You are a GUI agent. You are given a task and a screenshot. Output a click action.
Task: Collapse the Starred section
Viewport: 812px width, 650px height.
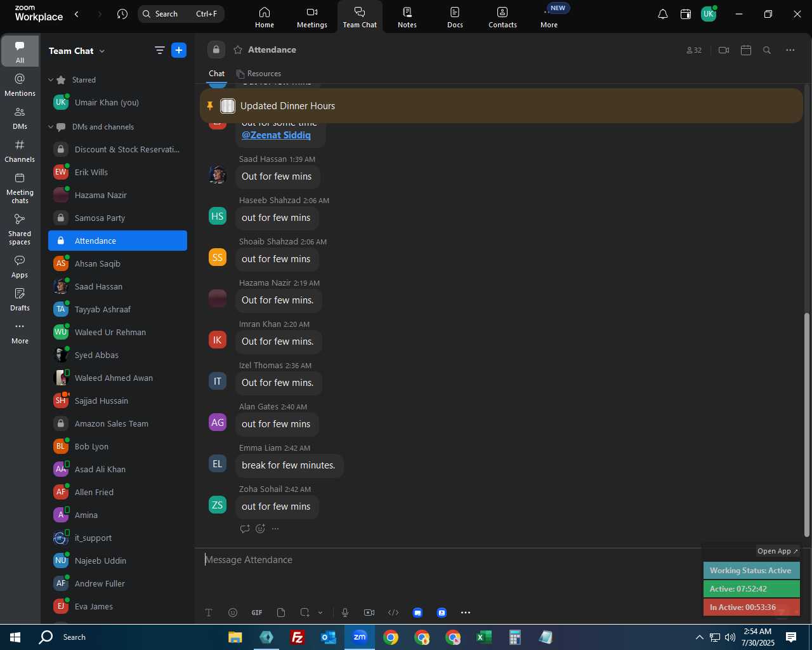(x=51, y=80)
